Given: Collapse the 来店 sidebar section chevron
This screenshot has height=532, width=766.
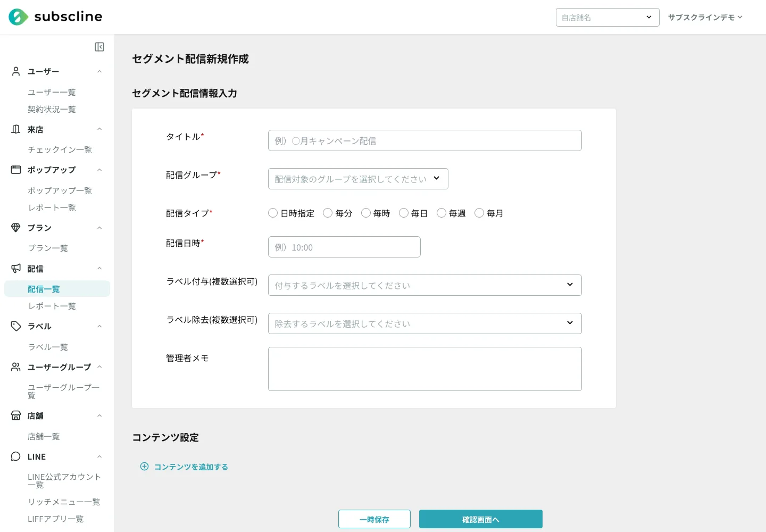Looking at the screenshot, I should click(x=99, y=129).
